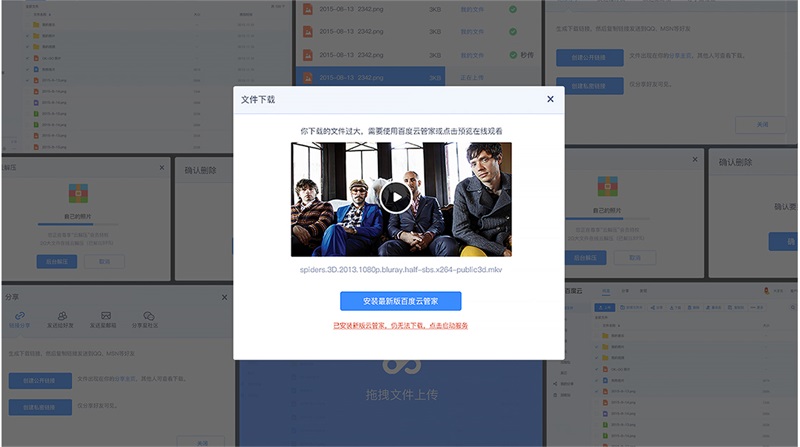Open the user avatar in 百度云 header

766,290
